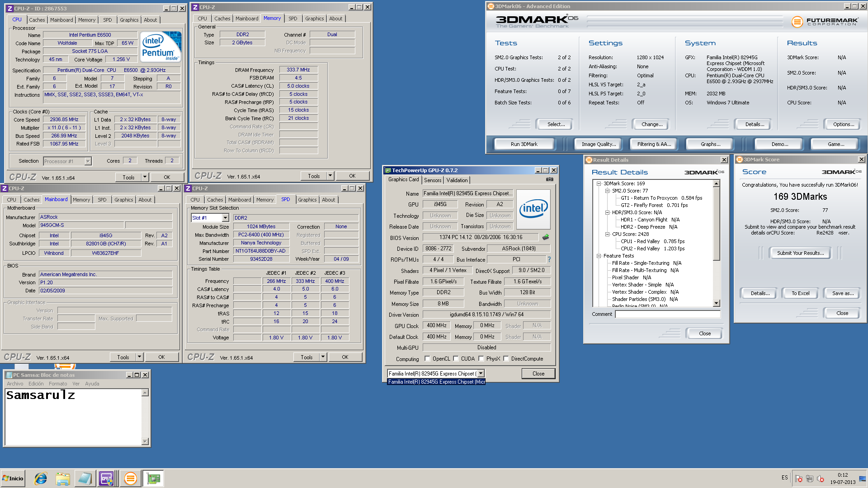868x488 pixels.
Task: Click the Intel logo in GPU-Z
Action: coord(533,209)
